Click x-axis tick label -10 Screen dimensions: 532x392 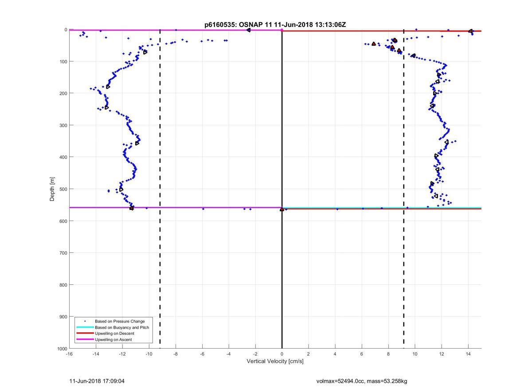(x=149, y=354)
